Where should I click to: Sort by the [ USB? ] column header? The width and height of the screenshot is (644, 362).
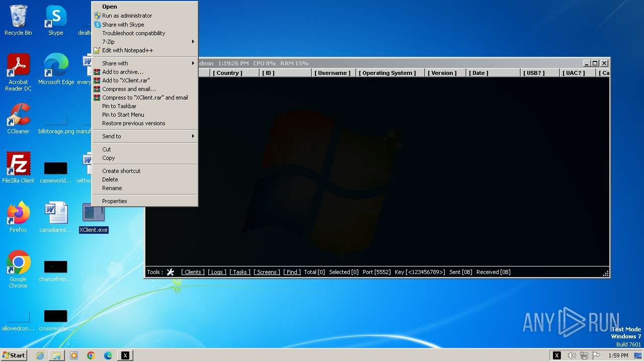click(x=540, y=73)
